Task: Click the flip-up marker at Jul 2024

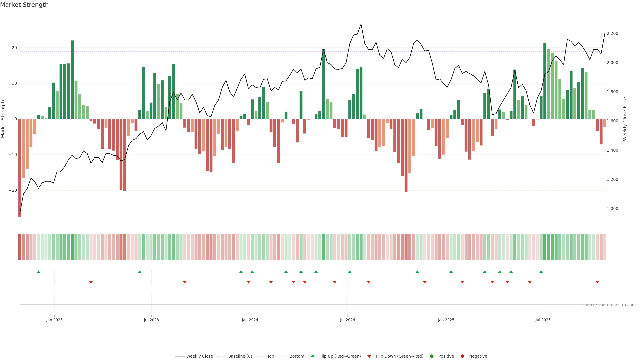Action: click(x=350, y=272)
